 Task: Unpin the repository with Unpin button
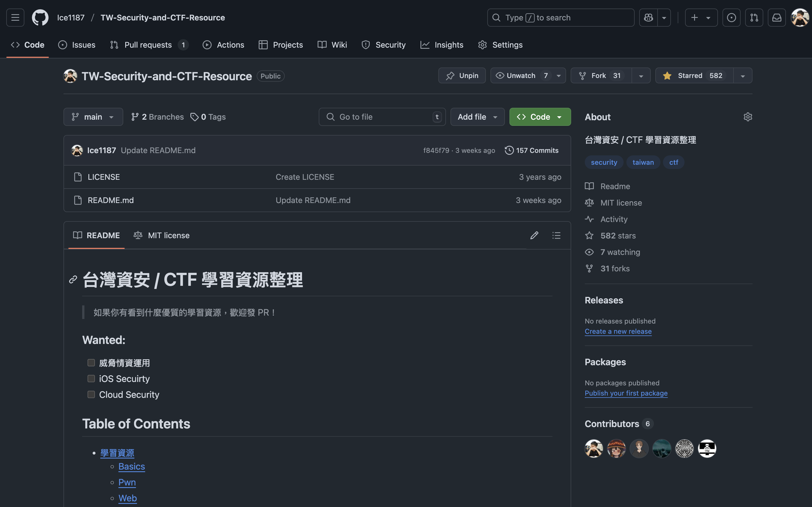click(462, 75)
